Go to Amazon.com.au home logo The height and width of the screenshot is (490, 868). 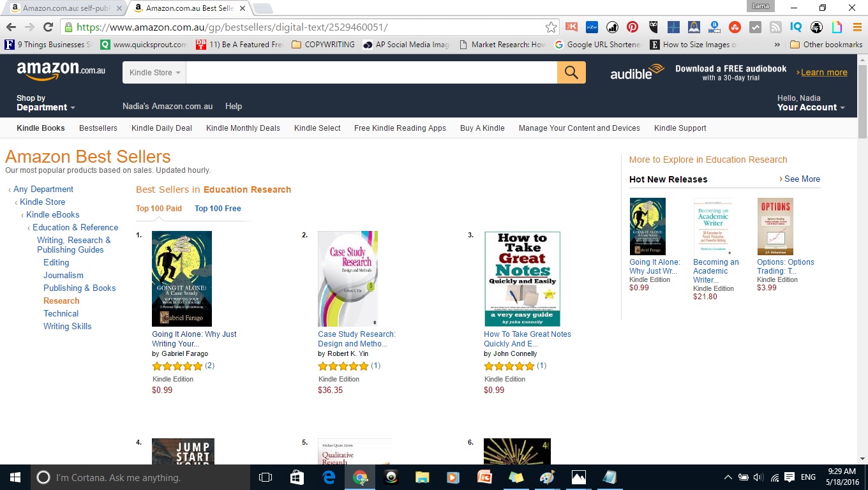click(61, 71)
